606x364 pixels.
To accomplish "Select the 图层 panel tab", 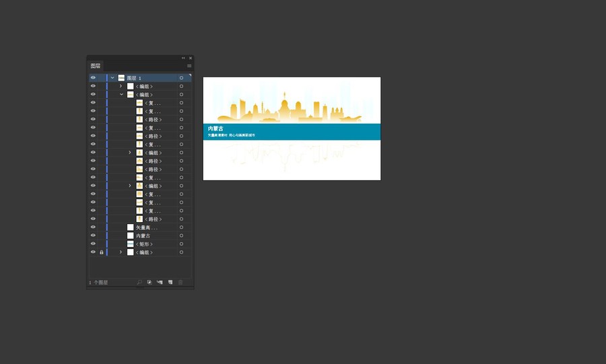I will (x=96, y=66).
